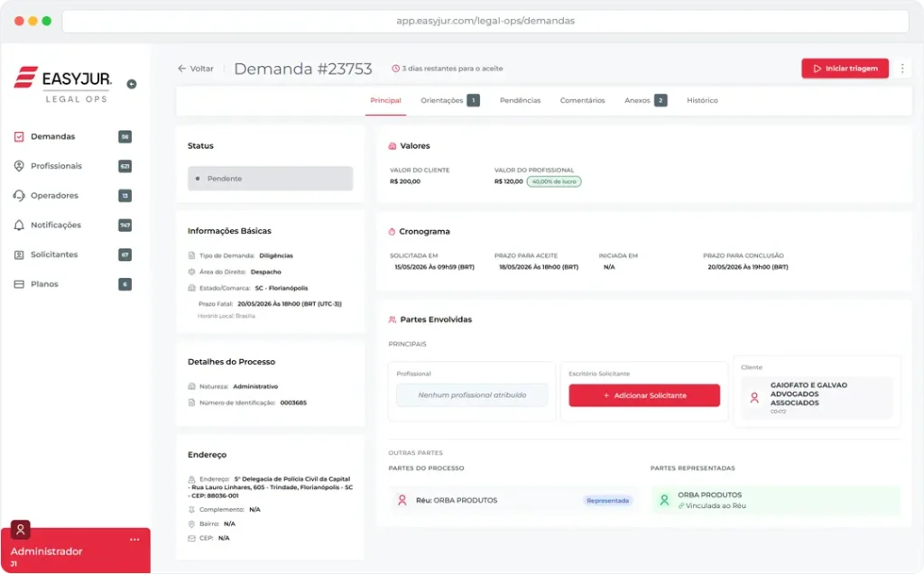The height and width of the screenshot is (574, 924).
Task: Click the icon beside Estado/Comarca
Action: click(191, 288)
